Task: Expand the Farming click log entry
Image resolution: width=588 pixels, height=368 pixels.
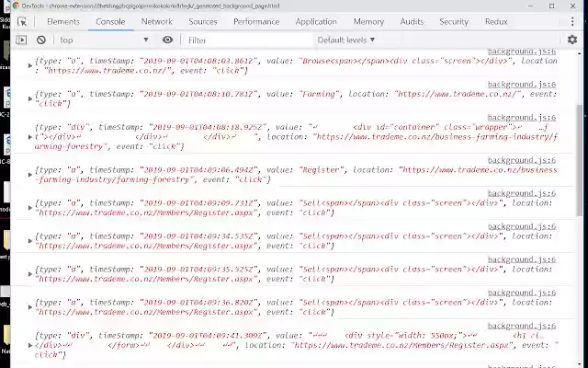Action: (x=30, y=98)
